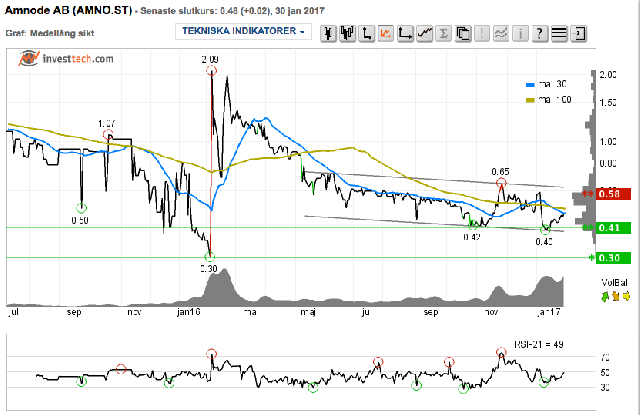The image size is (640, 415).
Task: Click the red circle at the 0.65 peak
Action: pos(501,182)
